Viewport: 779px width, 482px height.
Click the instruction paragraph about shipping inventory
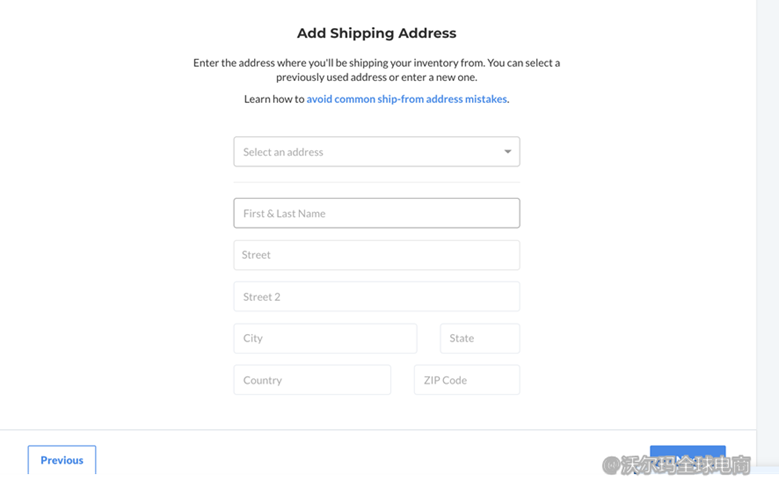pyautogui.click(x=376, y=70)
